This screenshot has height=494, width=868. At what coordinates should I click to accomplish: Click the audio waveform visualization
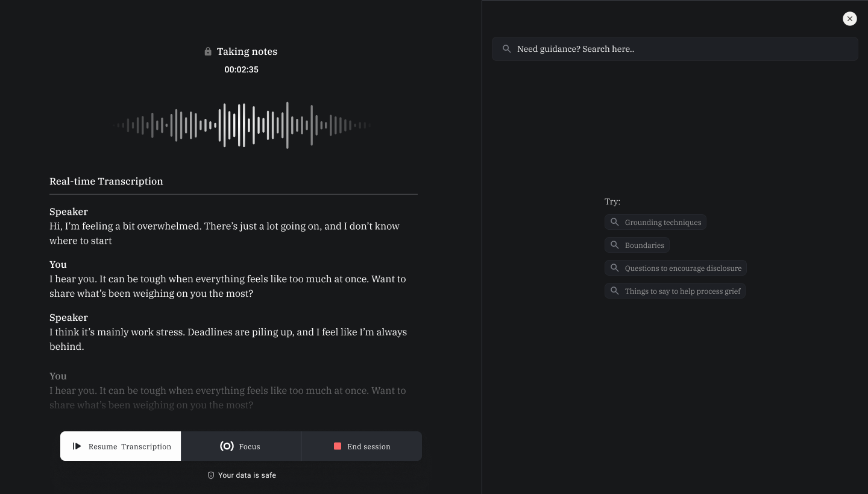coord(241,125)
